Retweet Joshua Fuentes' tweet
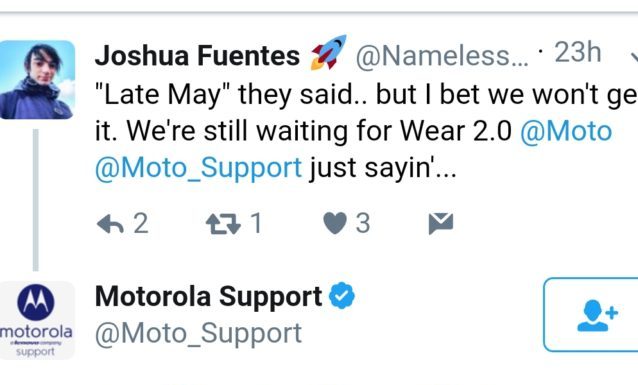 coord(223,224)
